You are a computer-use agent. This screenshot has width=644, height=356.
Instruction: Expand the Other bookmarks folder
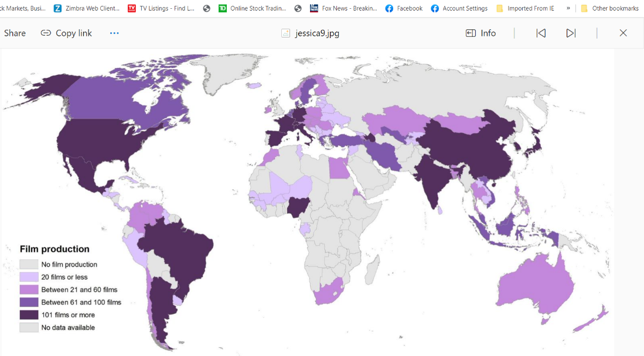609,8
